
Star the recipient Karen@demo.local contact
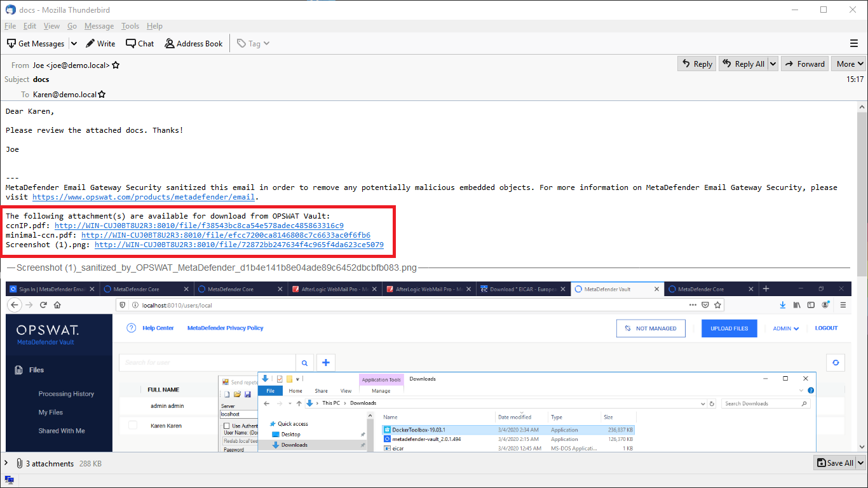point(102,94)
